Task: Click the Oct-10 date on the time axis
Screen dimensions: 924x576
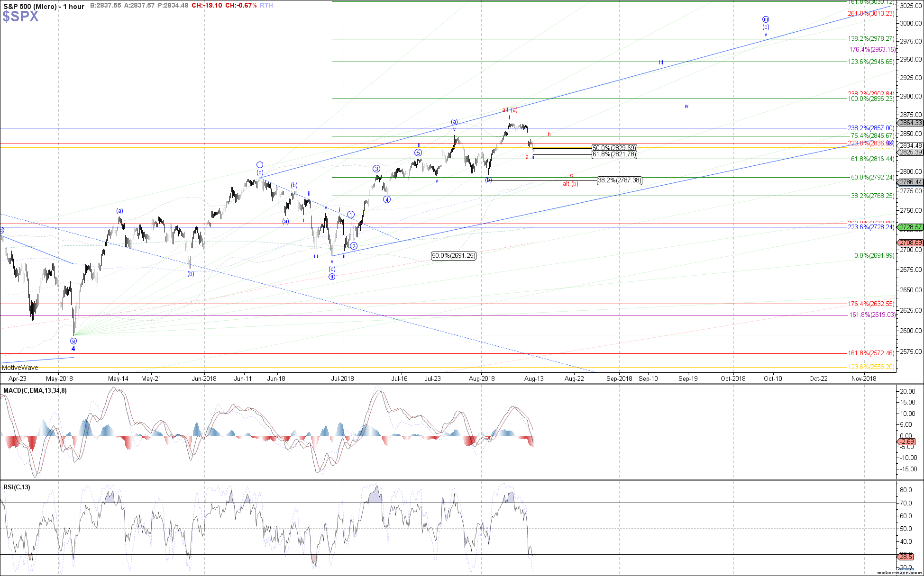Action: click(773, 378)
